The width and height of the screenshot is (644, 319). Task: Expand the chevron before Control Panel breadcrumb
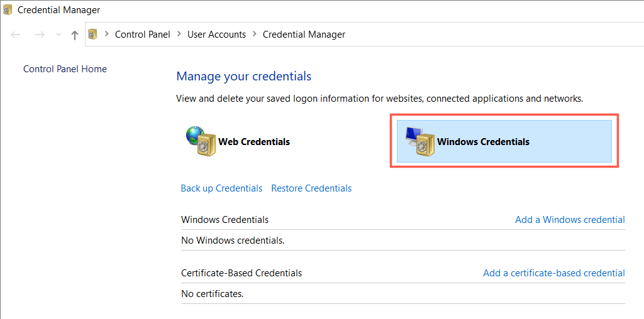click(106, 35)
